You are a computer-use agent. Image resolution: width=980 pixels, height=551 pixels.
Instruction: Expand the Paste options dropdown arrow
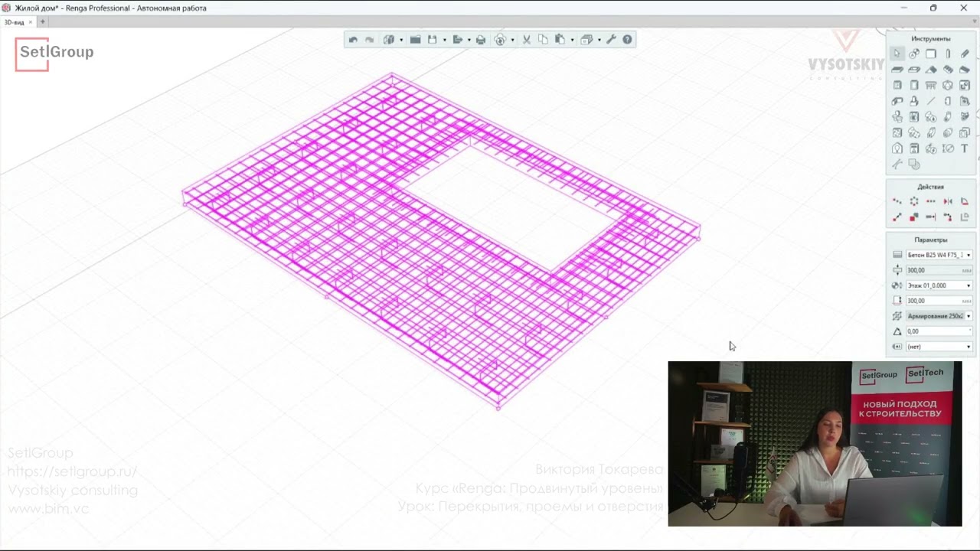(x=573, y=40)
